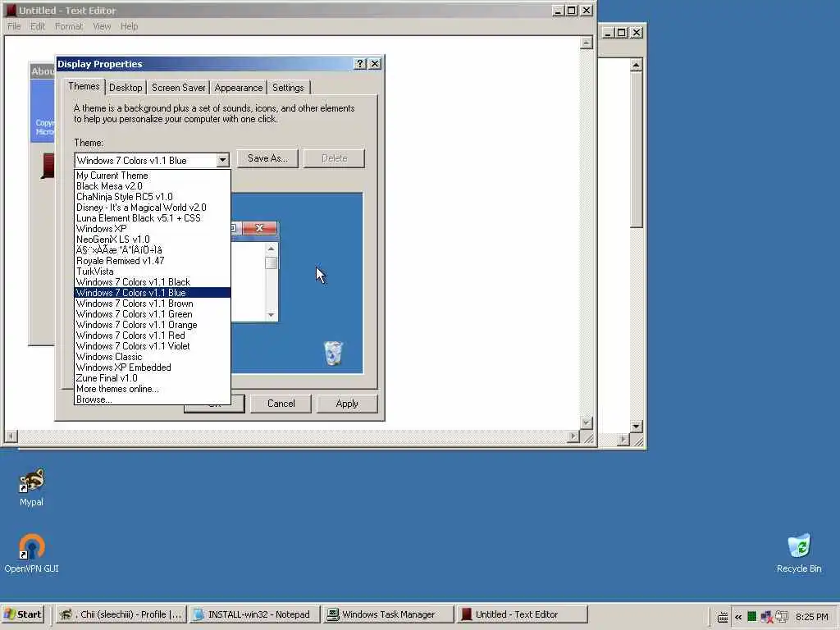Choose ChaNinja Style RC5 v1.0 theme

(x=152, y=197)
